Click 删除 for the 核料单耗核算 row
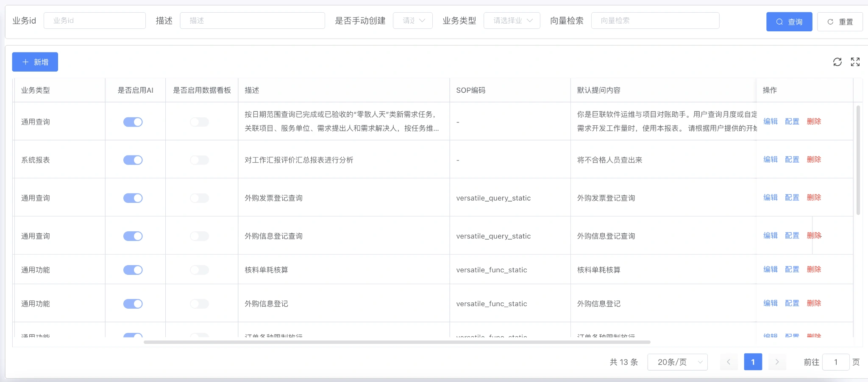Image resolution: width=868 pixels, height=382 pixels. click(x=814, y=269)
